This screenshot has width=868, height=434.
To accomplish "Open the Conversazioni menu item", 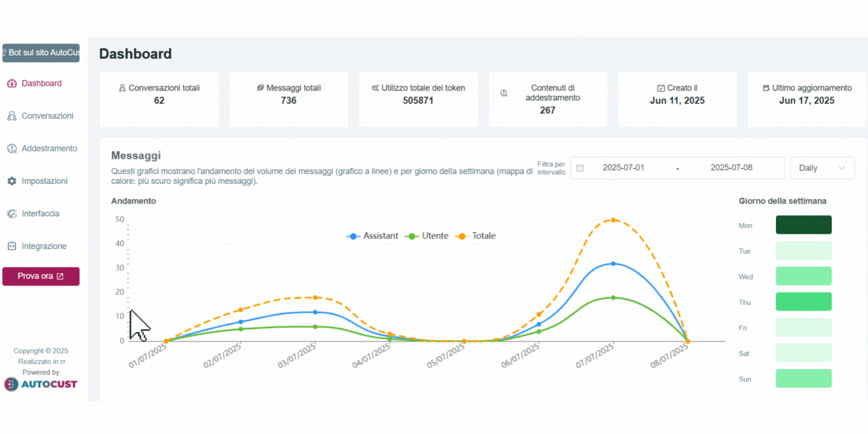I will tap(47, 116).
